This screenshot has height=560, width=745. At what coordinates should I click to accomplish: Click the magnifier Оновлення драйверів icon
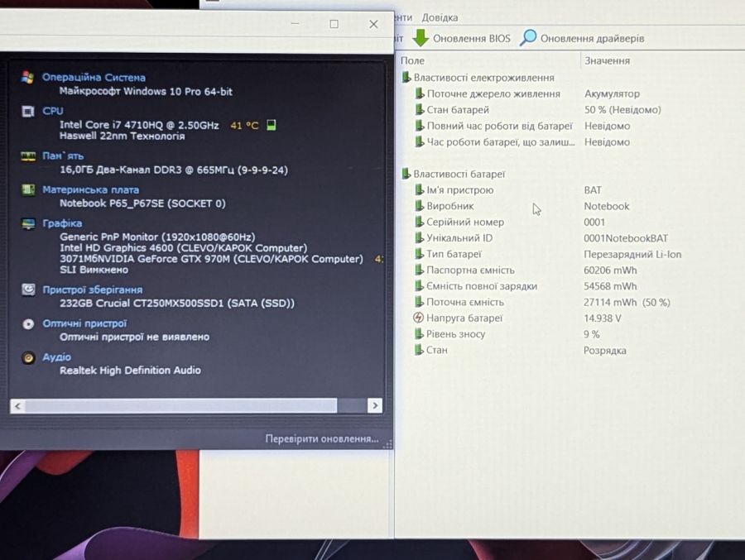pos(528,38)
